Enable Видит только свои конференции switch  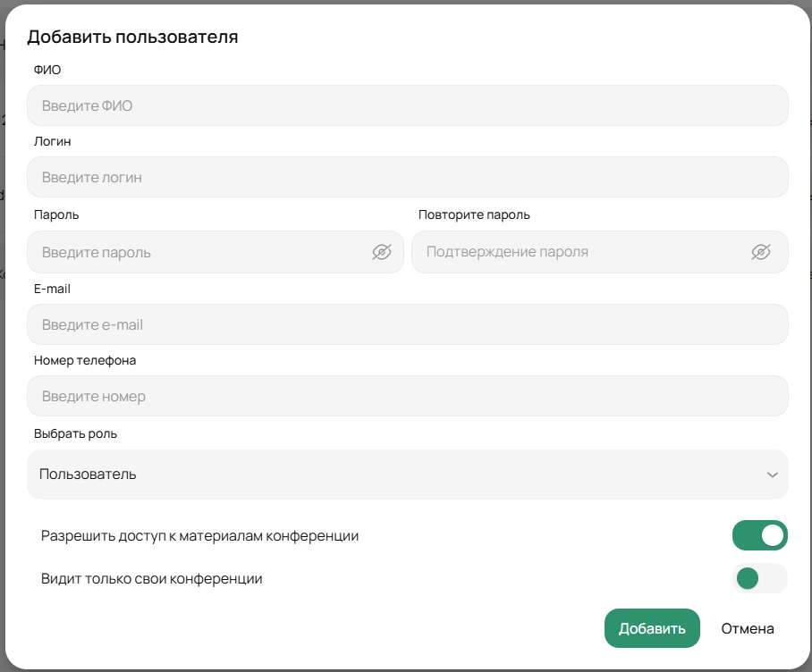(759, 579)
